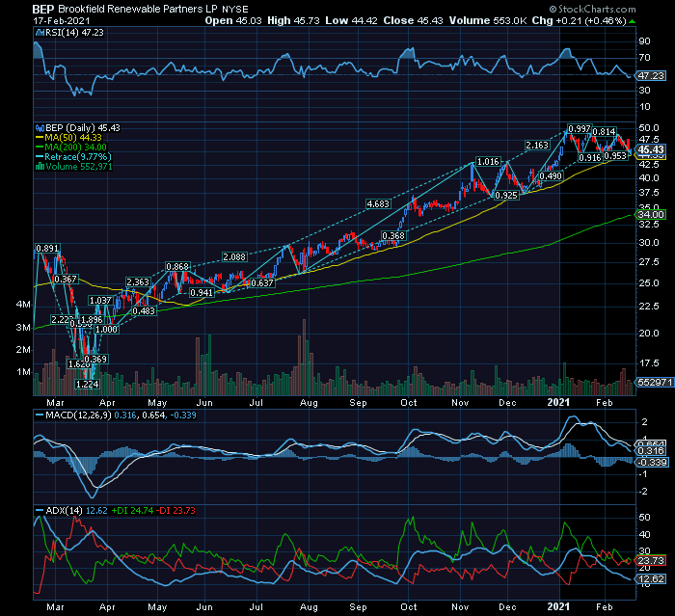Click the Close 45.43 header value

(x=414, y=20)
